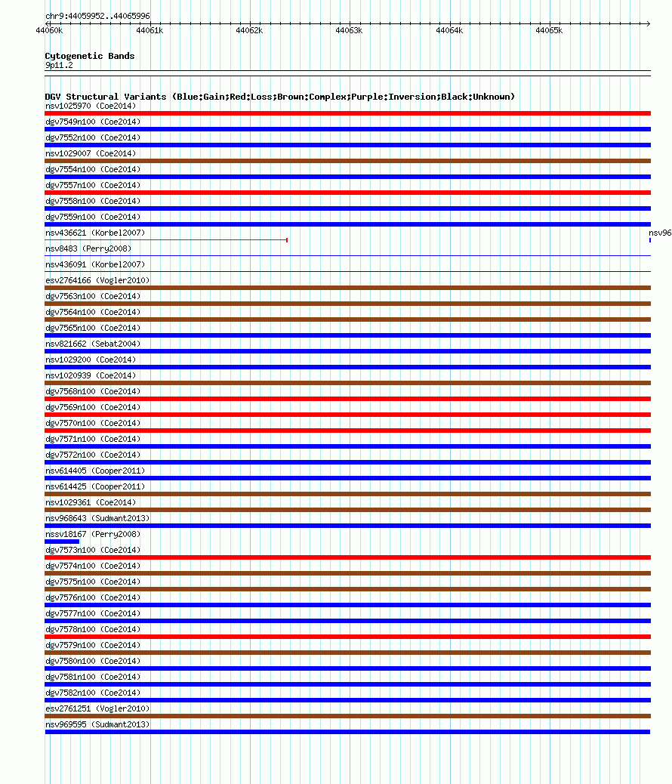Select the dgv7578n100 (Coe2014) label

pyautogui.click(x=93, y=629)
